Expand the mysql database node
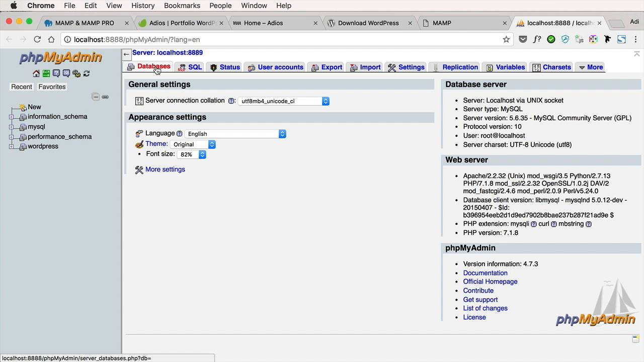The height and width of the screenshot is (362, 644). pyautogui.click(x=12, y=127)
